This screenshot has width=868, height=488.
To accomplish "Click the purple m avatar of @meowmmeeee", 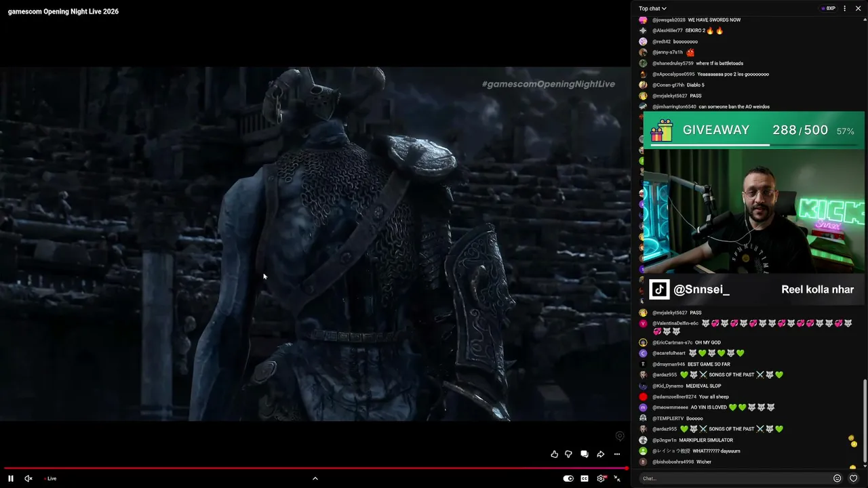I will (x=643, y=407).
